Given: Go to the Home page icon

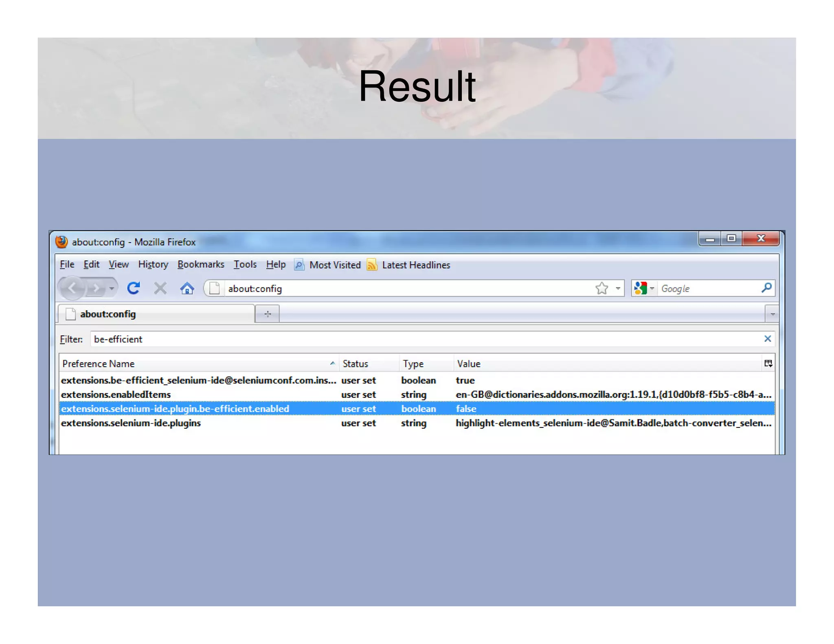Looking at the screenshot, I should click(x=187, y=288).
